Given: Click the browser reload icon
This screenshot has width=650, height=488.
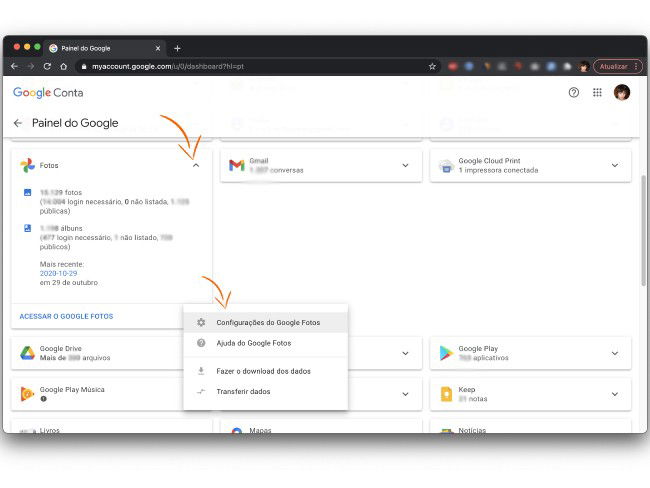Looking at the screenshot, I should (47, 66).
